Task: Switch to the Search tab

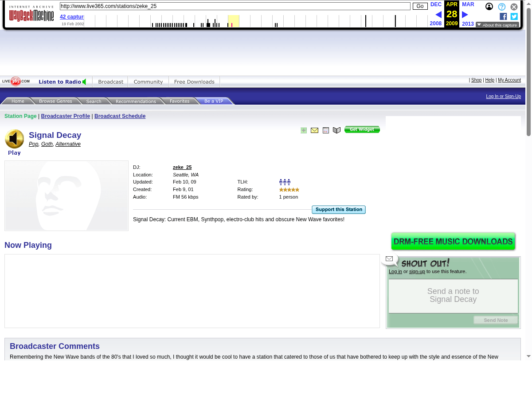Action: coord(94,101)
